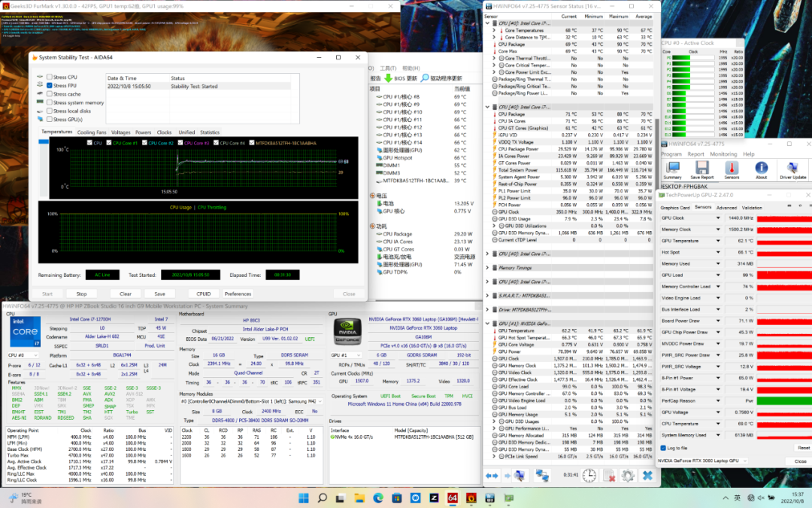Viewport: 812px width, 508px height.
Task: Enable the Stress CPU checkbox
Action: click(x=49, y=77)
